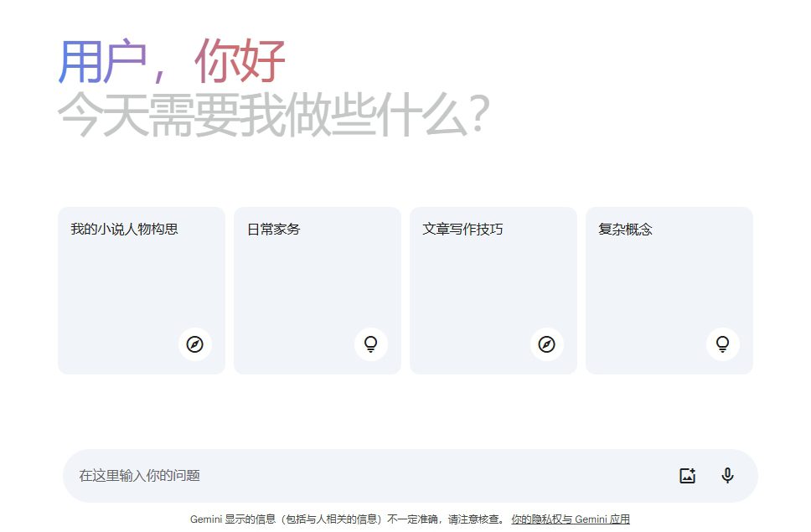
Task: Click the compass icon on the 我的小说人物构思 card
Action: click(195, 344)
